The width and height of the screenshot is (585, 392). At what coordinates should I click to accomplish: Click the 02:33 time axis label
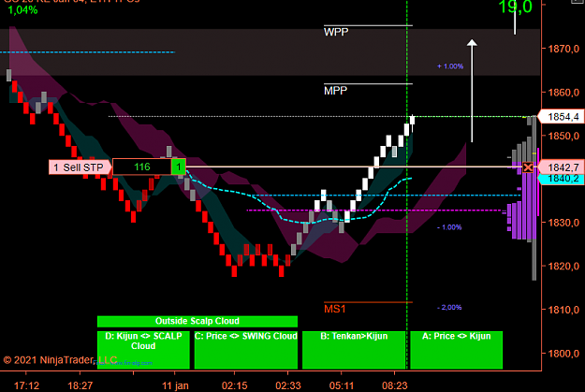[288, 385]
